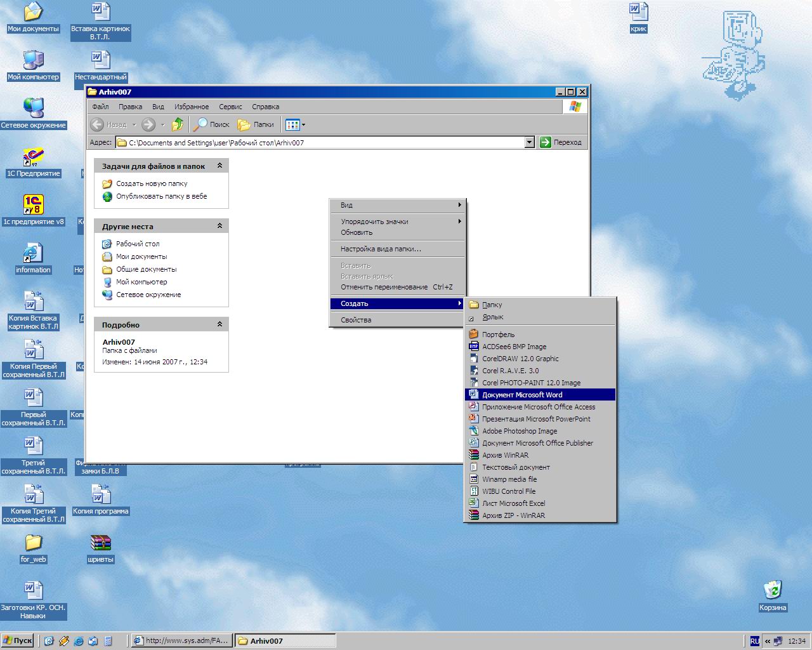Select WIBU Control File entry
The image size is (812, 650).
[540, 491]
